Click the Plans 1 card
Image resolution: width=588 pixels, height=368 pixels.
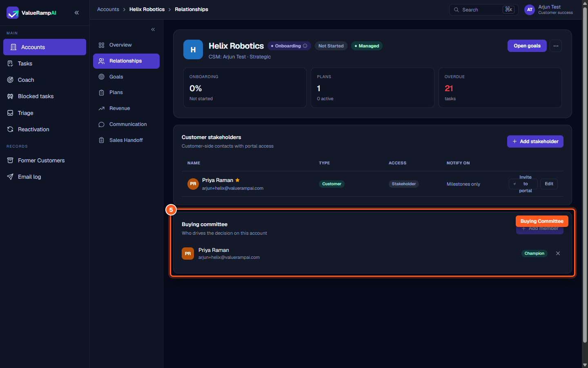click(372, 88)
